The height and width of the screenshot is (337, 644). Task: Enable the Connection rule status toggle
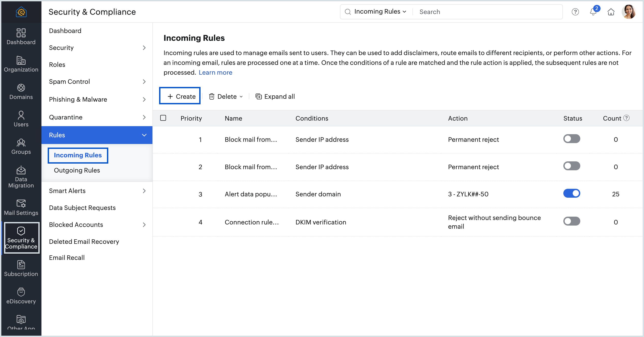[x=572, y=221]
